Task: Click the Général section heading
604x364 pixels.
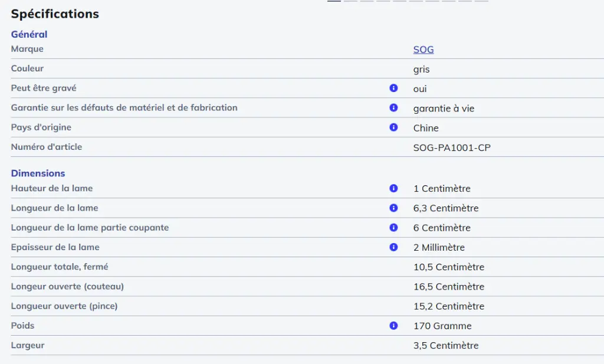Action: click(29, 34)
